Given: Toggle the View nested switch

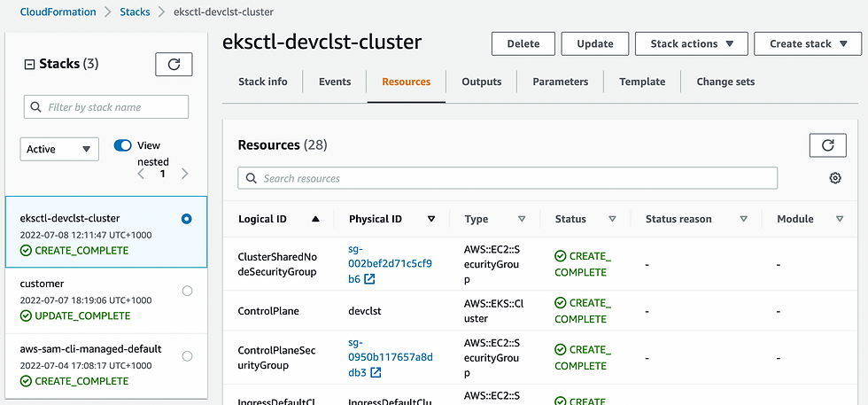Looking at the screenshot, I should 122,145.
